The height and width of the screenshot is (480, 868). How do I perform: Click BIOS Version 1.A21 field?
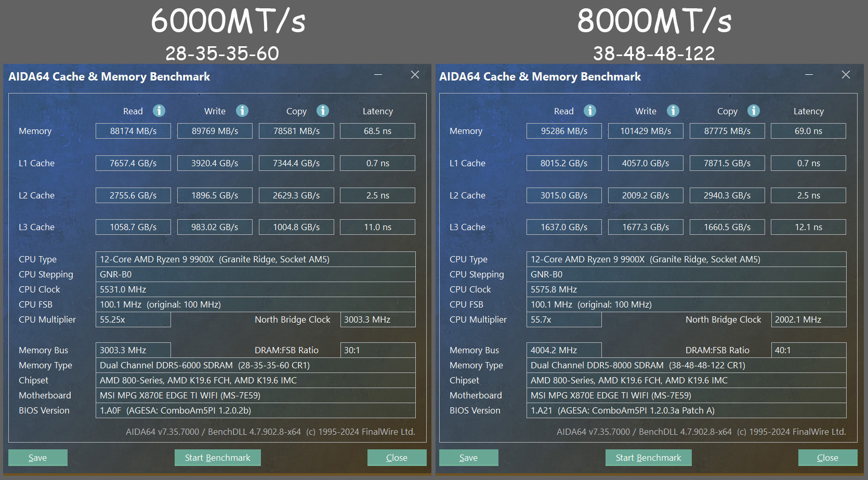coord(686,410)
